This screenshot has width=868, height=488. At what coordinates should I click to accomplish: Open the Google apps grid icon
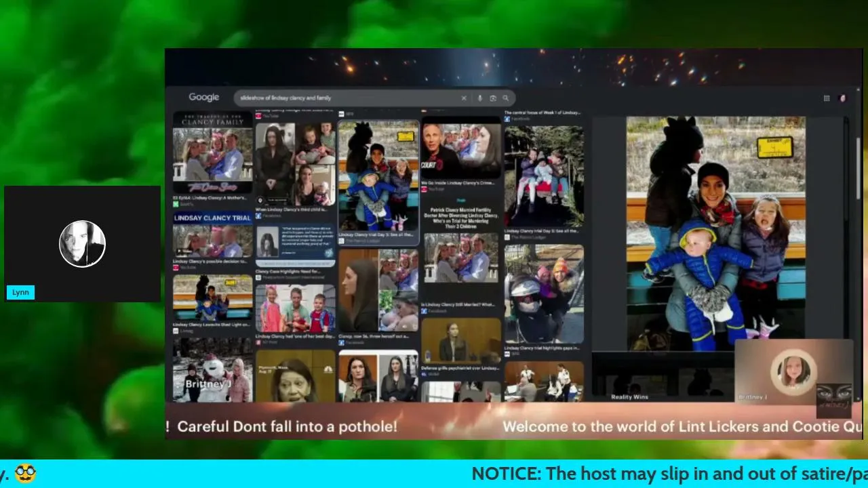click(x=827, y=98)
